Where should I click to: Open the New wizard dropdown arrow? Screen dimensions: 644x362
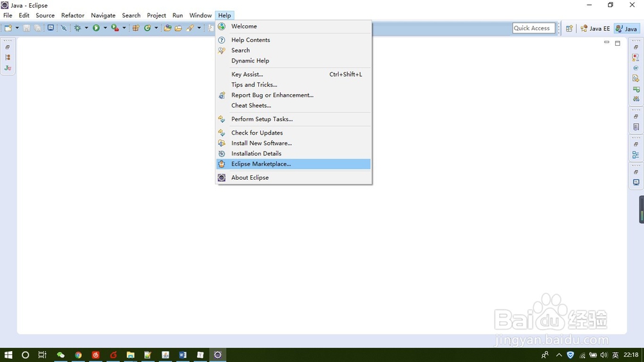point(17,28)
